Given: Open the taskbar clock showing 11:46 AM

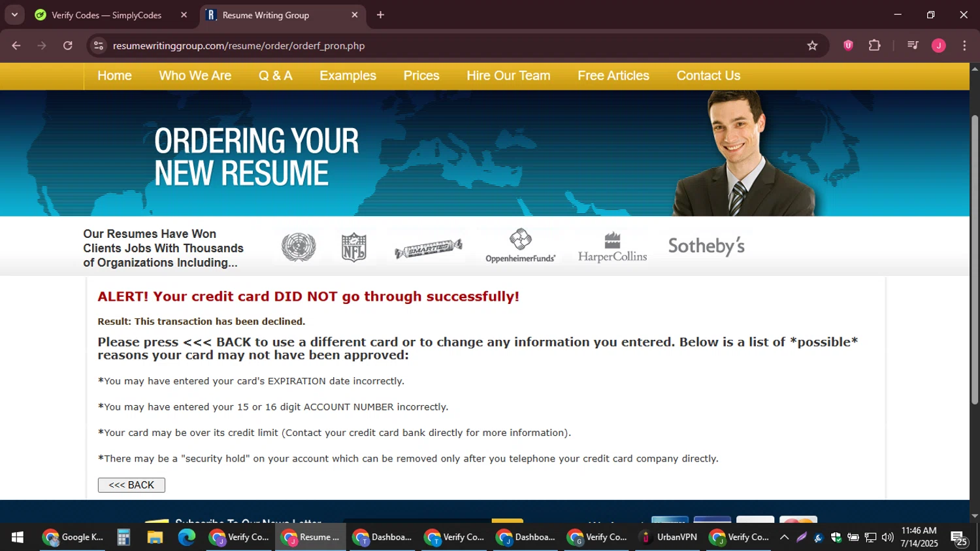Looking at the screenshot, I should (x=919, y=537).
